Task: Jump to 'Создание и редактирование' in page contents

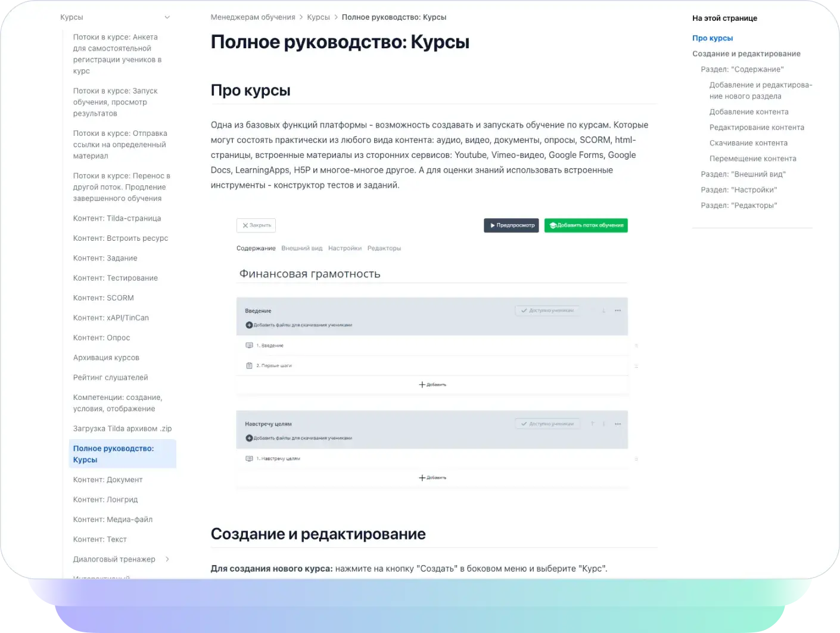Action: [x=746, y=54]
